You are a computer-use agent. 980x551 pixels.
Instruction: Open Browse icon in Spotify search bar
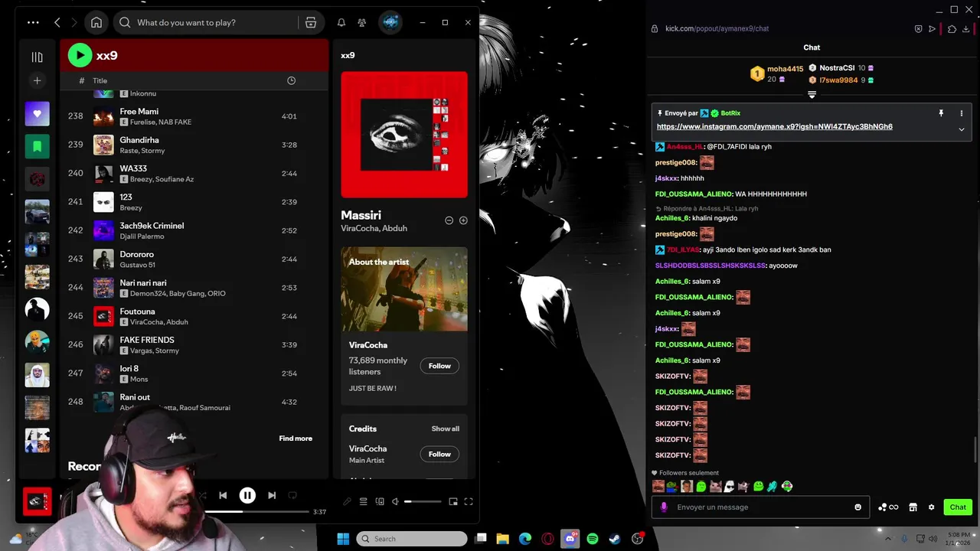pos(311,22)
